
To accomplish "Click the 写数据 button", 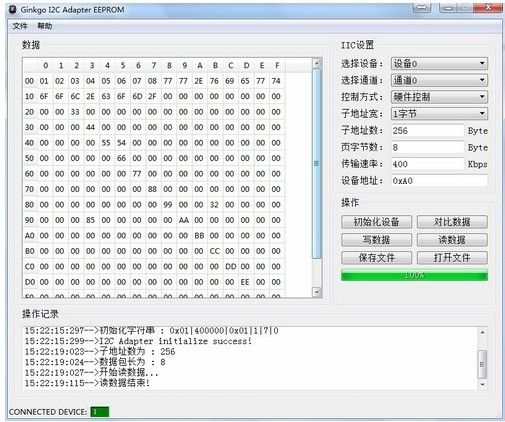I will click(376, 240).
